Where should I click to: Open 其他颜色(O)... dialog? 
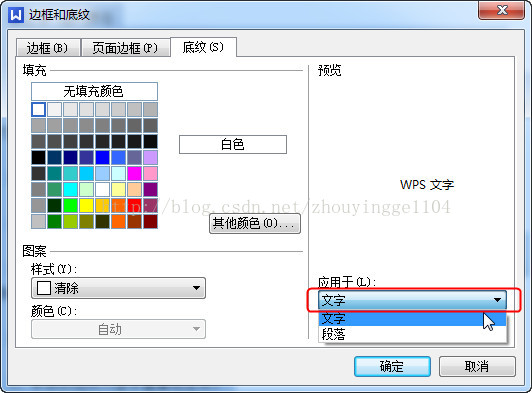click(x=254, y=223)
